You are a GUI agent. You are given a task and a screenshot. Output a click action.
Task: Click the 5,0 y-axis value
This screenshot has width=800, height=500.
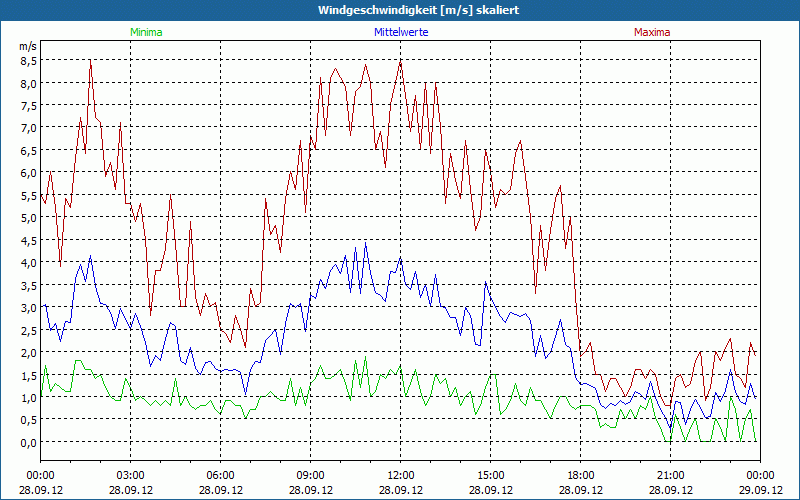tap(29, 218)
